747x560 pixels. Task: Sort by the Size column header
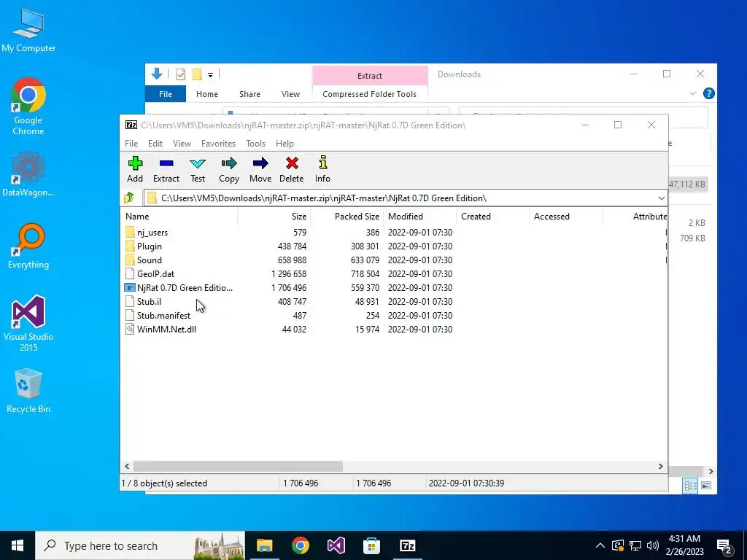(274, 216)
